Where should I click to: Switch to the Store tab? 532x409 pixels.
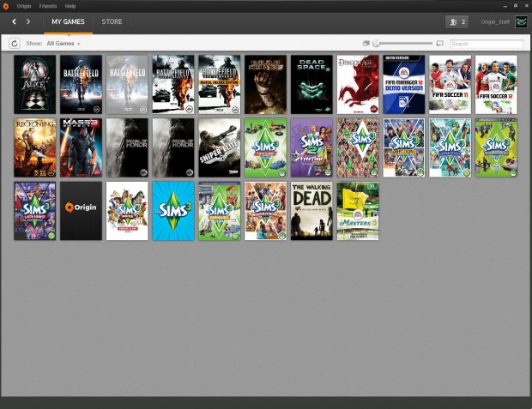(112, 21)
